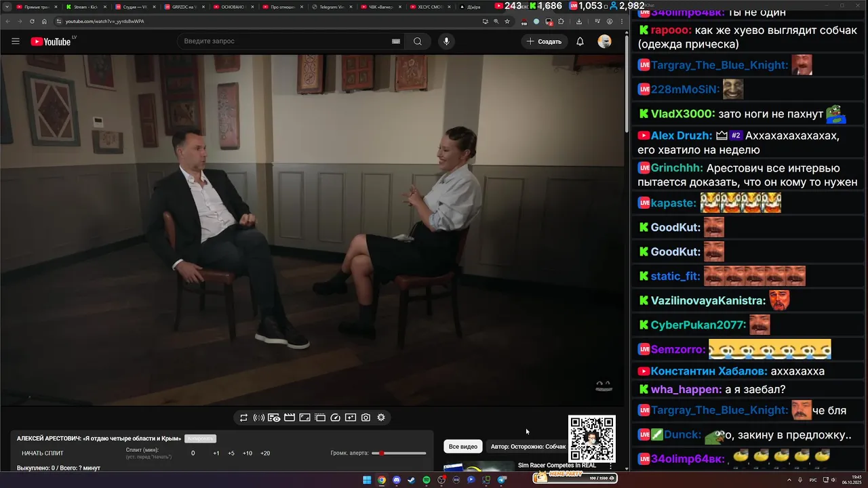
Task: Open the Создать create button
Action: 544,41
